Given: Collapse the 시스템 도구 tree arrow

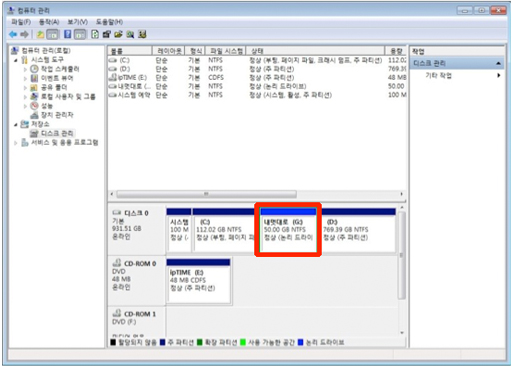Looking at the screenshot, I should (16, 60).
